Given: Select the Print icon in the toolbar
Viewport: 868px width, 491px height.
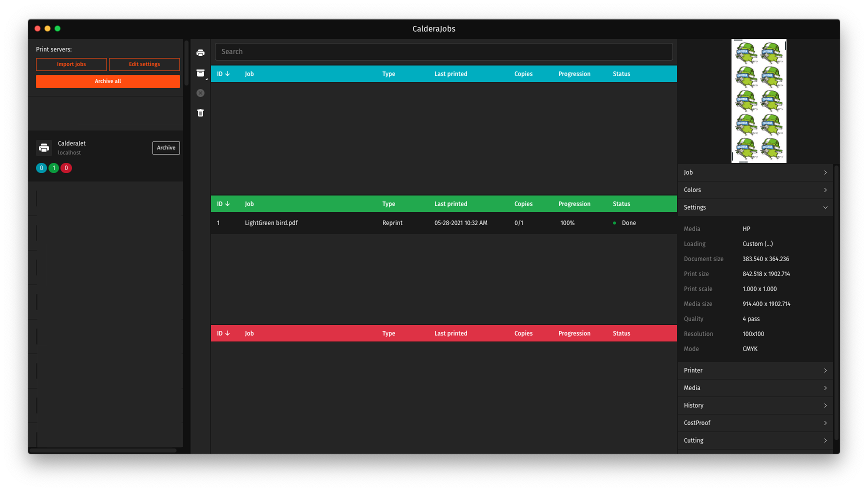Looking at the screenshot, I should [x=200, y=52].
